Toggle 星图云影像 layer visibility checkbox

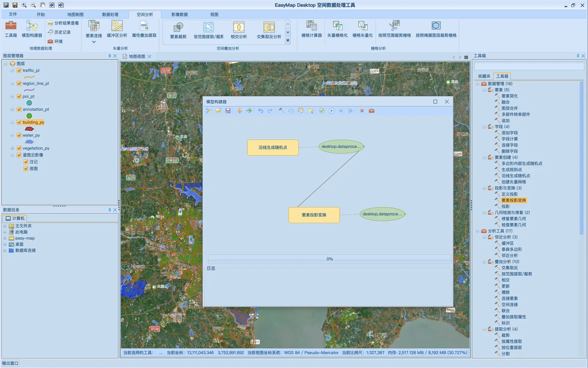coord(19,155)
